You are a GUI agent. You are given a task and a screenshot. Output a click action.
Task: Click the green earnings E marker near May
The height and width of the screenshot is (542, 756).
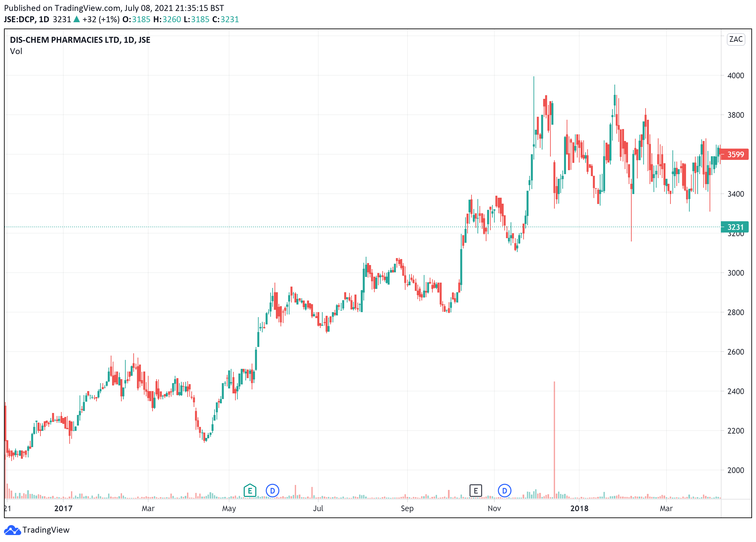[x=250, y=491]
